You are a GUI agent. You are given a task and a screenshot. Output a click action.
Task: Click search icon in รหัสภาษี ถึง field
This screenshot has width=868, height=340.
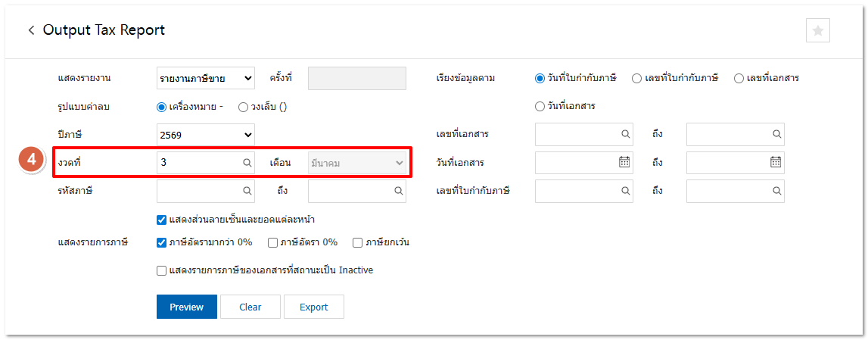[398, 191]
